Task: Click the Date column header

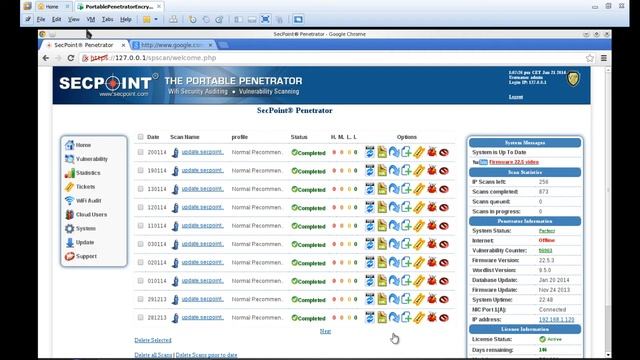Action: click(x=153, y=137)
